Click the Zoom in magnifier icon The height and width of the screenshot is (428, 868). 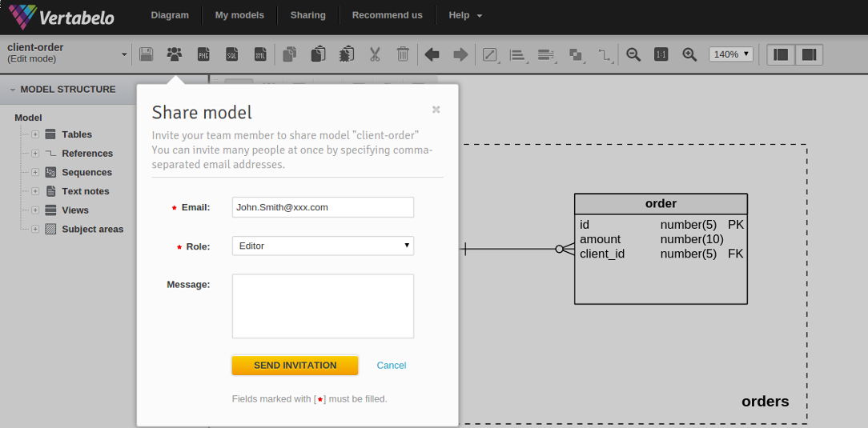click(689, 54)
